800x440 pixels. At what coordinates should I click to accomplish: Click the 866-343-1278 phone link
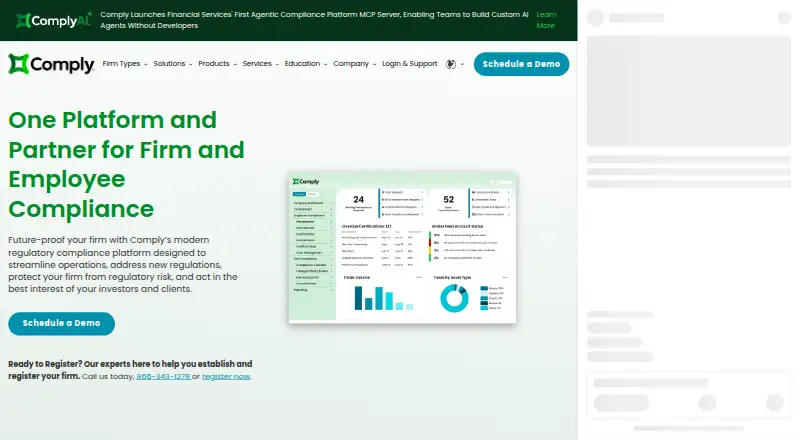coord(163,377)
